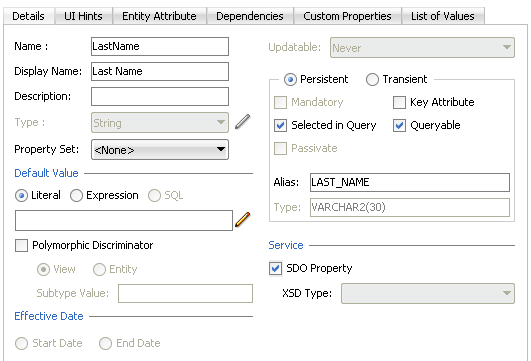Select the View radio button

(x=43, y=270)
